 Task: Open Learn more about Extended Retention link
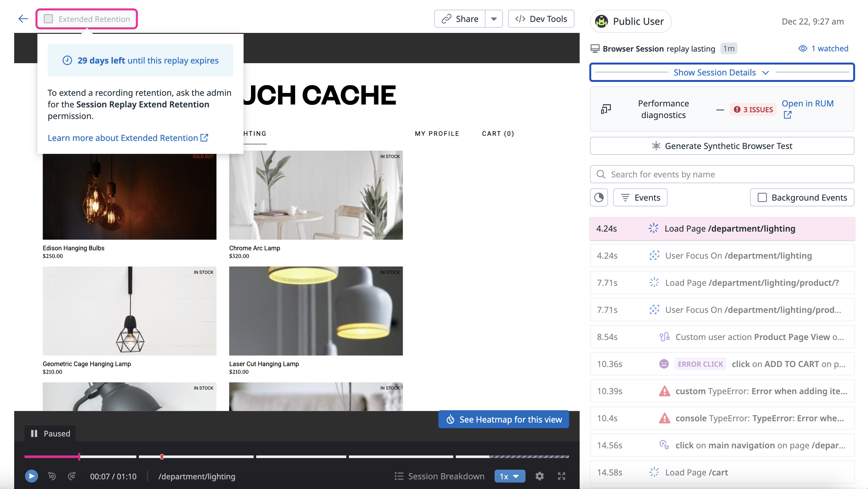[x=128, y=138]
